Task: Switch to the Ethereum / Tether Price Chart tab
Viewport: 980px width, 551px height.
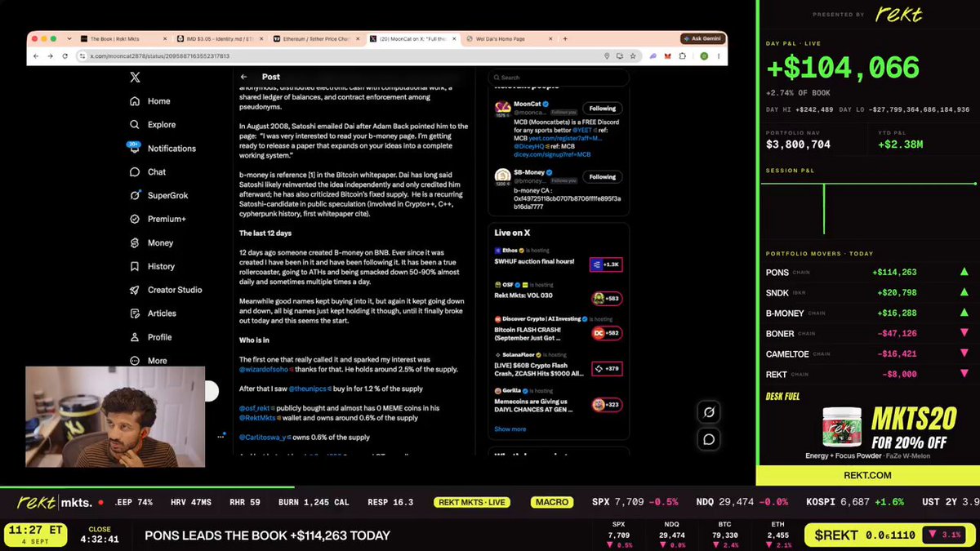Action: coord(317,38)
